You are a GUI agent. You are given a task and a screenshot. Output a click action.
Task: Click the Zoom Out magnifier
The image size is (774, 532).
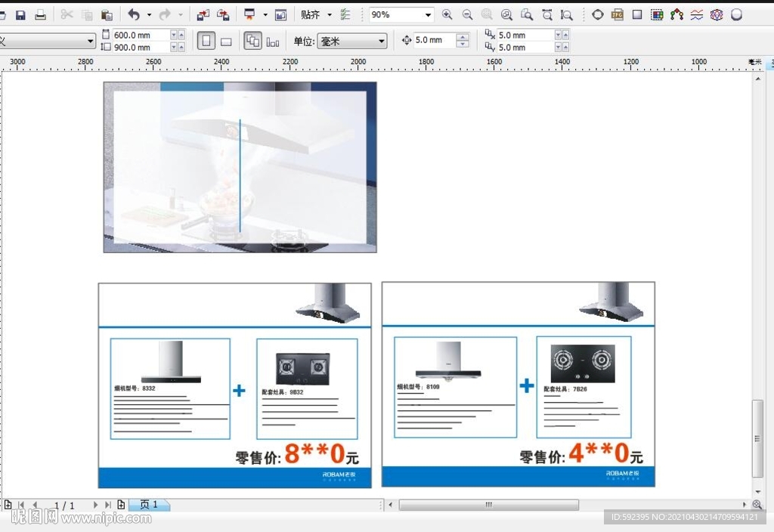tap(467, 15)
